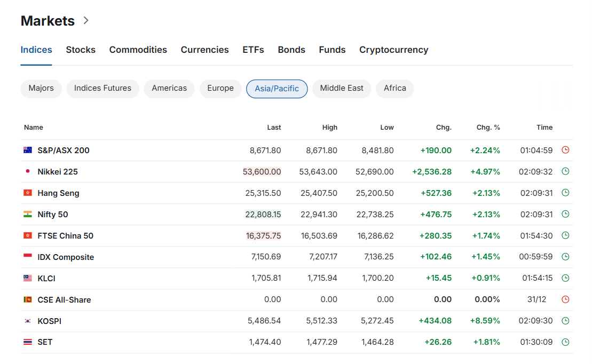The height and width of the screenshot is (364, 592).
Task: Expand Markets using the chevron arrow
Action: pos(86,21)
